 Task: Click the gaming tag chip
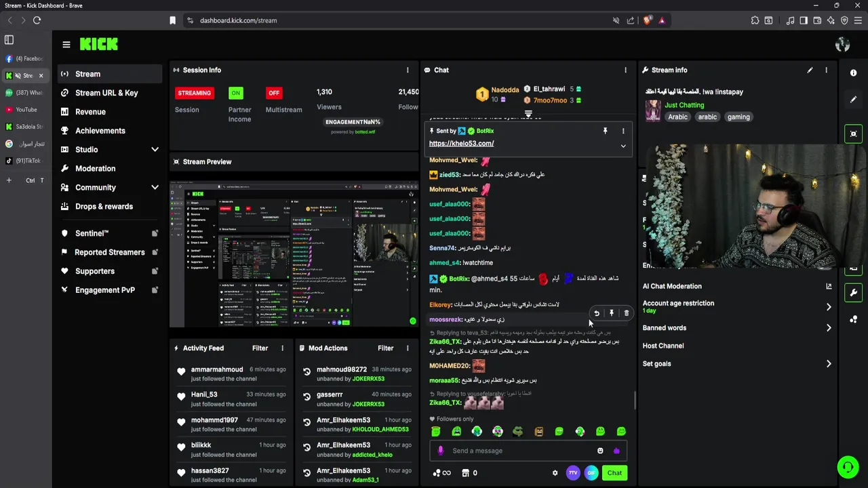click(x=738, y=117)
